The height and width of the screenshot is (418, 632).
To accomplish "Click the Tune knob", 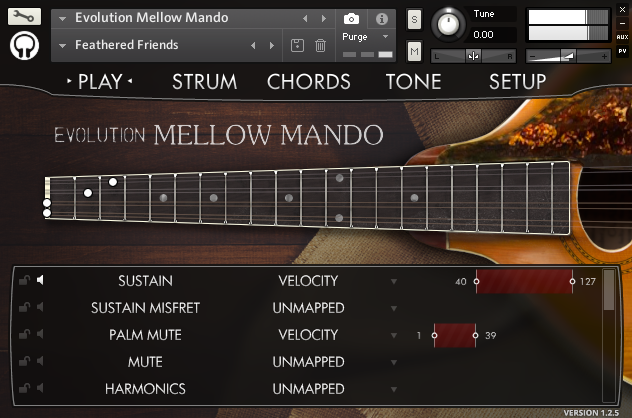I will (x=448, y=24).
